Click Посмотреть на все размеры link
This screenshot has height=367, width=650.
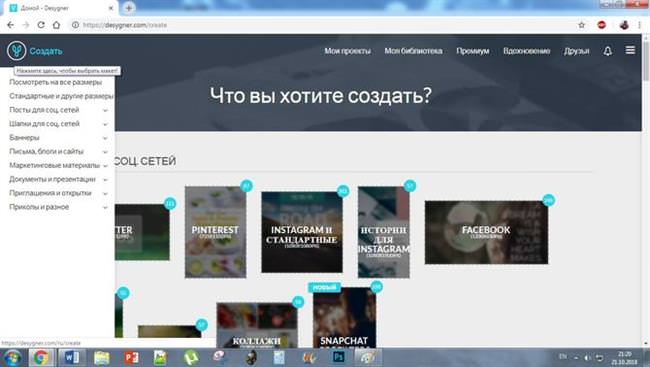point(55,82)
